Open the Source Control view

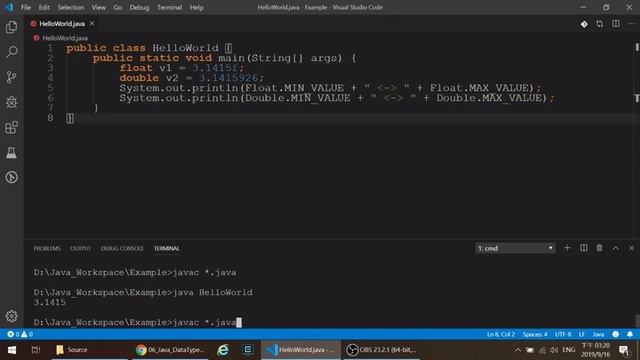coord(11,77)
